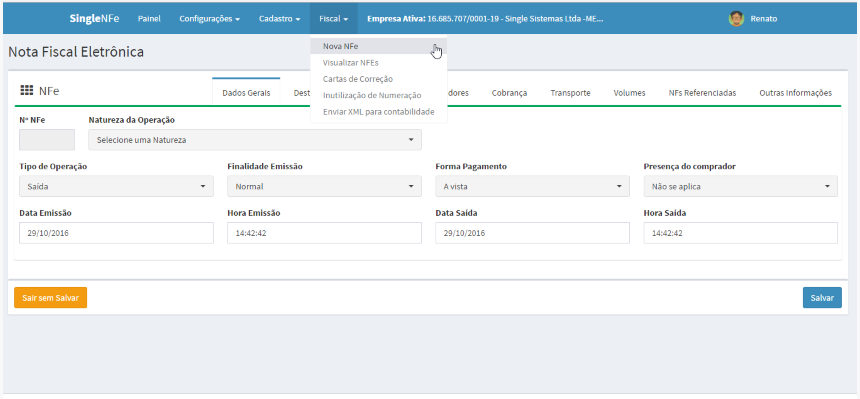Viewport: 860px width, 399px height.
Task: Choose Visualizar NFEs menu entry
Action: pos(378,63)
